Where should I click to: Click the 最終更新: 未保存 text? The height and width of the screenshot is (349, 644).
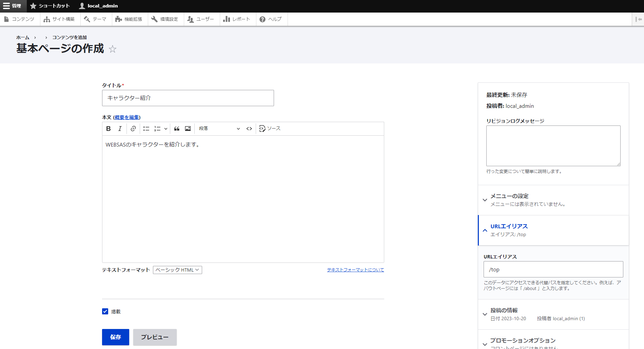[507, 95]
